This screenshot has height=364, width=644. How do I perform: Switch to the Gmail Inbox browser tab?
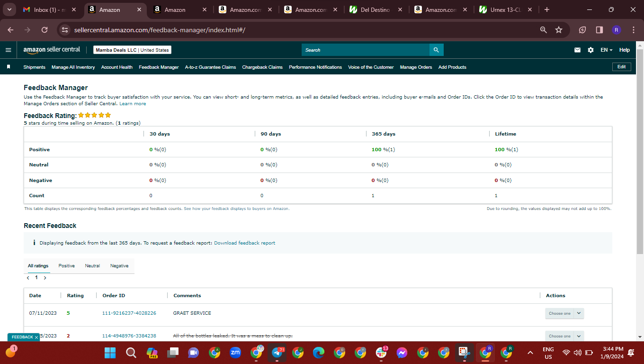tap(49, 9)
